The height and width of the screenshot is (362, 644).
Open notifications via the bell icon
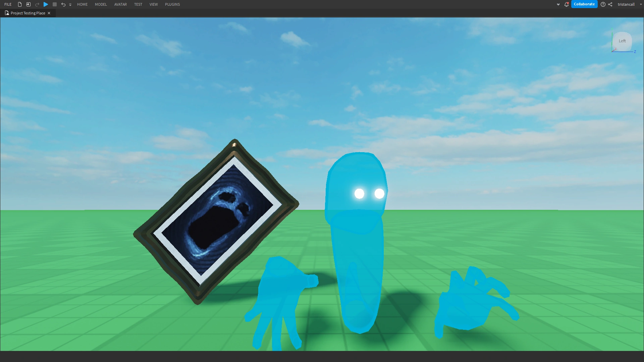[x=566, y=4]
